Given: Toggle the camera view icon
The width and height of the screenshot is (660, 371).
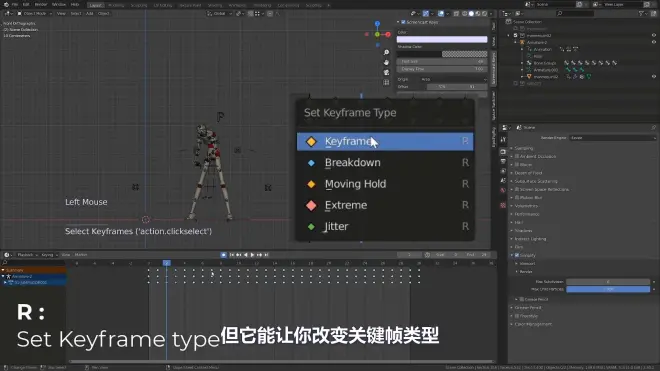Looking at the screenshot, I should (x=386, y=72).
